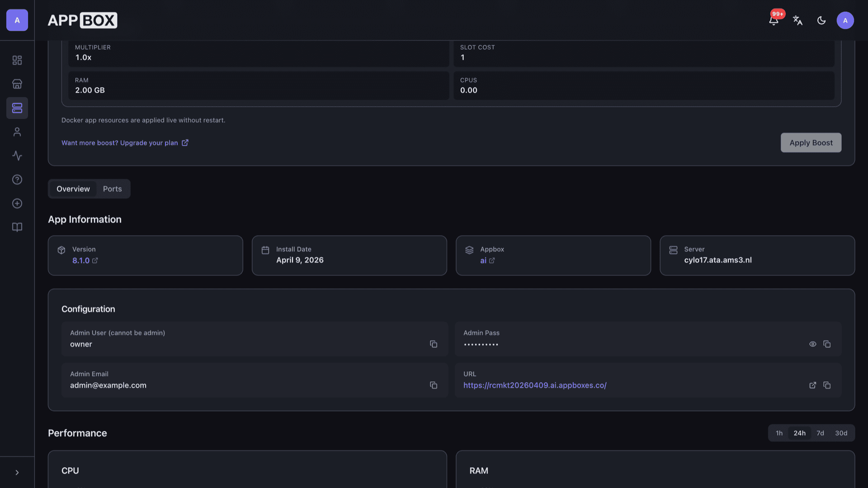Viewport: 868px width, 488px height.
Task: Click the APPBOX logo
Action: (82, 20)
